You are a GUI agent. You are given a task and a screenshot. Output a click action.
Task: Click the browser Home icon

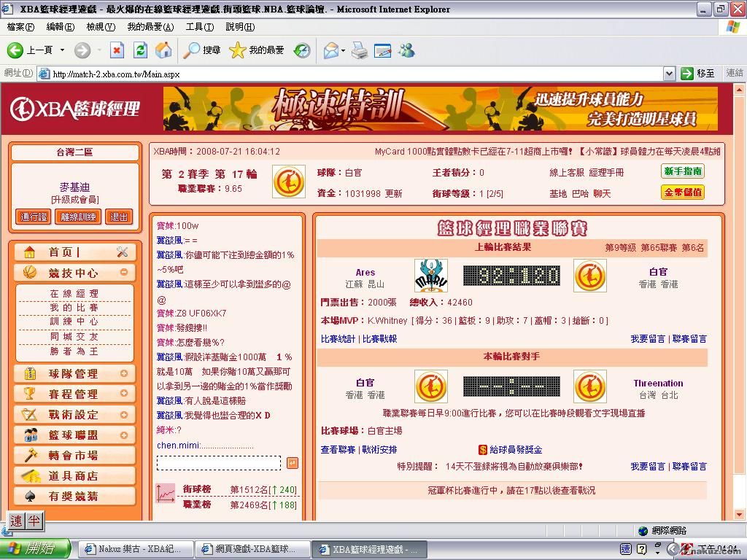click(163, 50)
